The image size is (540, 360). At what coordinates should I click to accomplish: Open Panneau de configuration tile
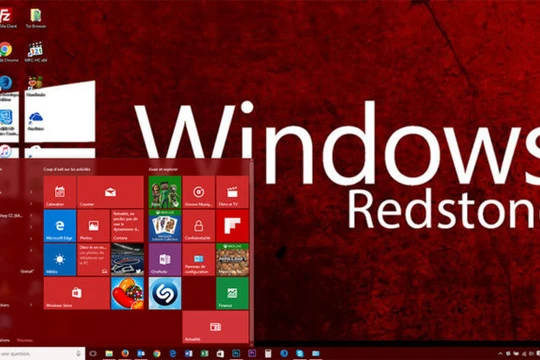199,259
